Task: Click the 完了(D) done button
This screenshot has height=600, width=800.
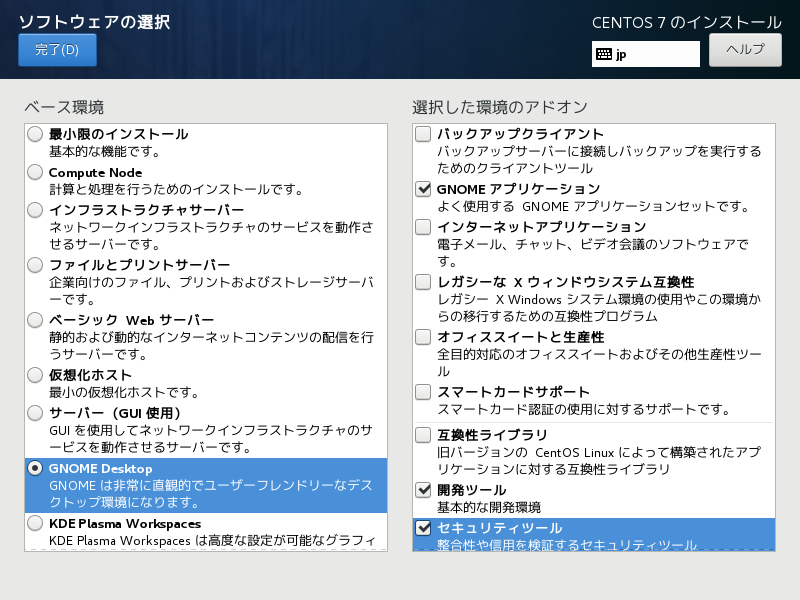Action: click(x=57, y=50)
